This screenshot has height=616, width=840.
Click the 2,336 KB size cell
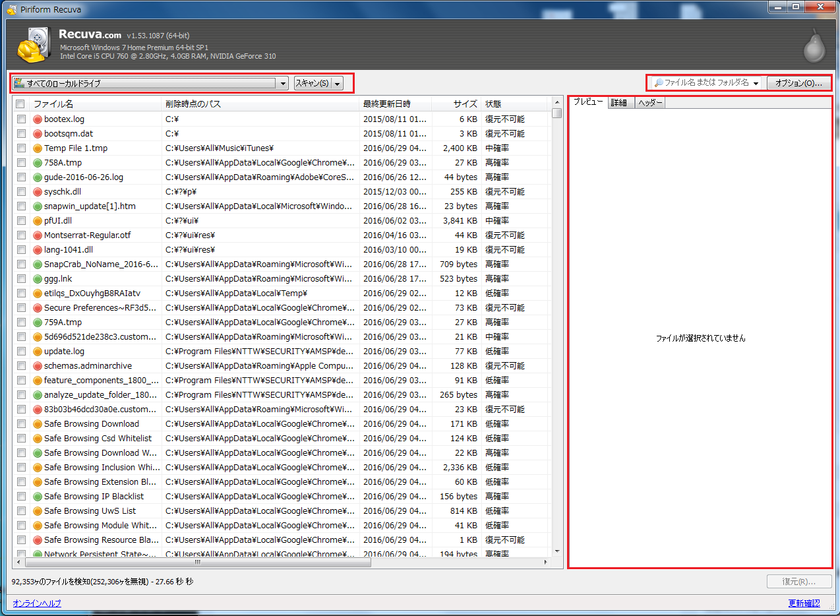point(460,468)
